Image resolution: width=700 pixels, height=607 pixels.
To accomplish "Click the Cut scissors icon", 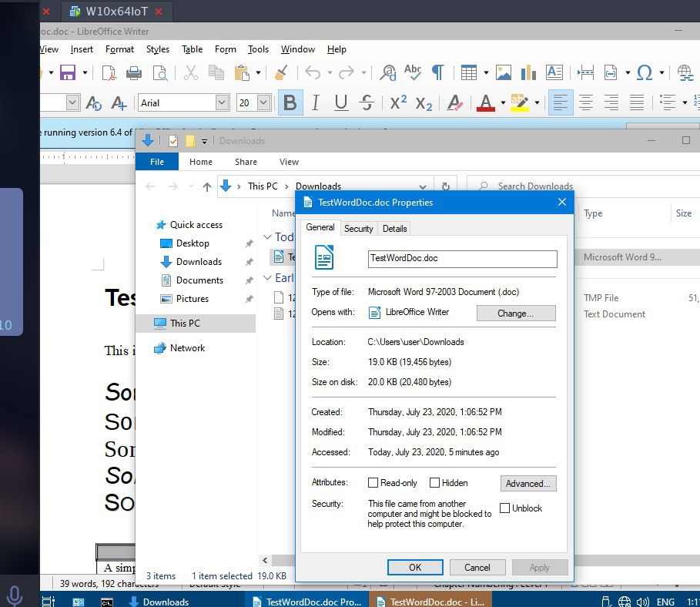I will pos(191,72).
